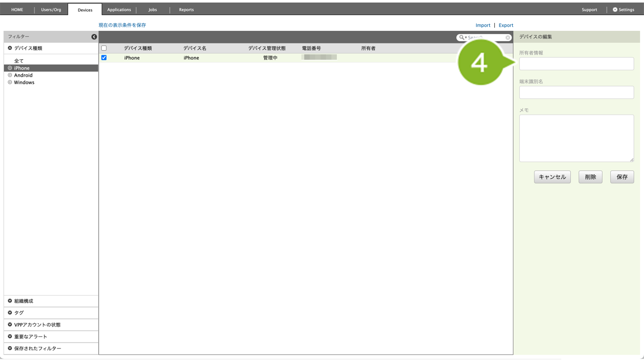The width and height of the screenshot is (644, 362).
Task: Expand the 保存されたフィルター section
Action: click(x=10, y=348)
